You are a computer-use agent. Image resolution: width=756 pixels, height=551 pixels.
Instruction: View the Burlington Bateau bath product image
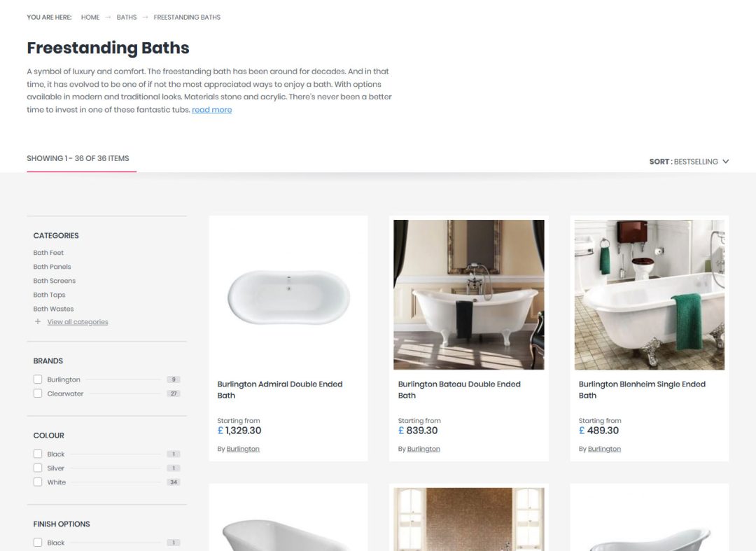click(468, 295)
